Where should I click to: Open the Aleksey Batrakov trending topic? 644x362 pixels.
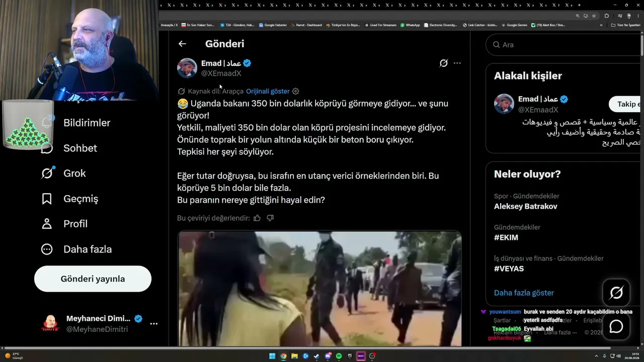pyautogui.click(x=526, y=207)
